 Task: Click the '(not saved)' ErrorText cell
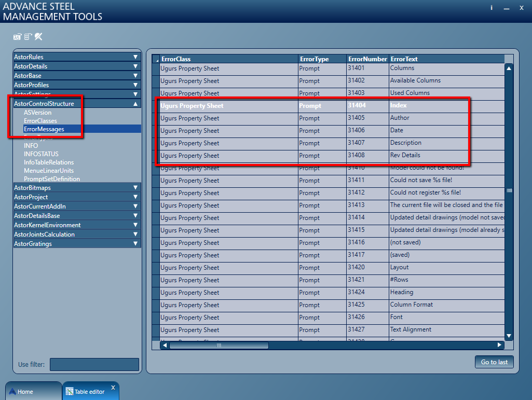click(447, 243)
